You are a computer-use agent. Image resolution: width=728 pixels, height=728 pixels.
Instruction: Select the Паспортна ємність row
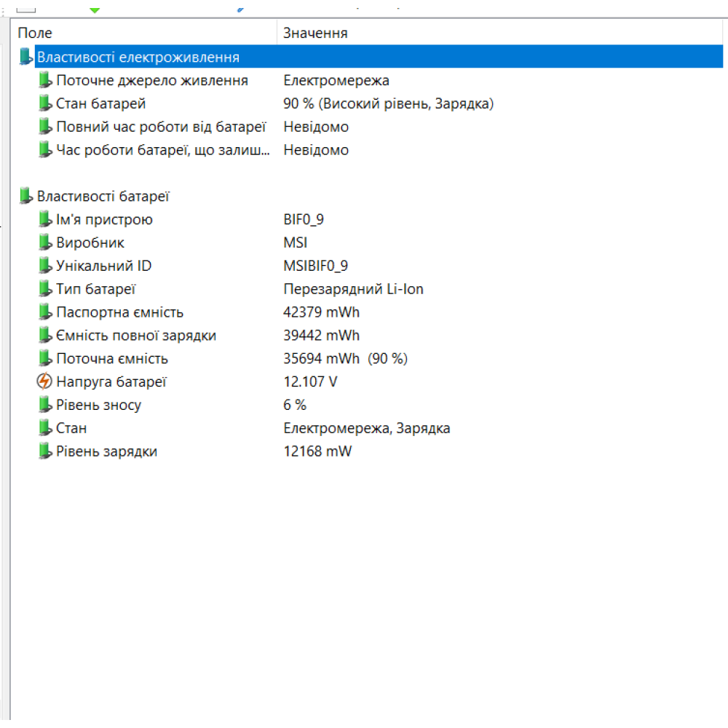tap(119, 312)
